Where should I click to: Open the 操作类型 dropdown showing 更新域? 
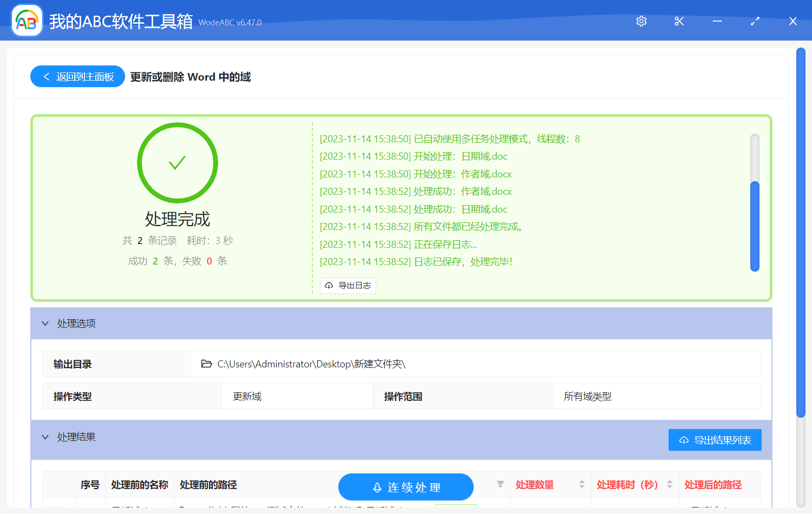click(x=297, y=396)
